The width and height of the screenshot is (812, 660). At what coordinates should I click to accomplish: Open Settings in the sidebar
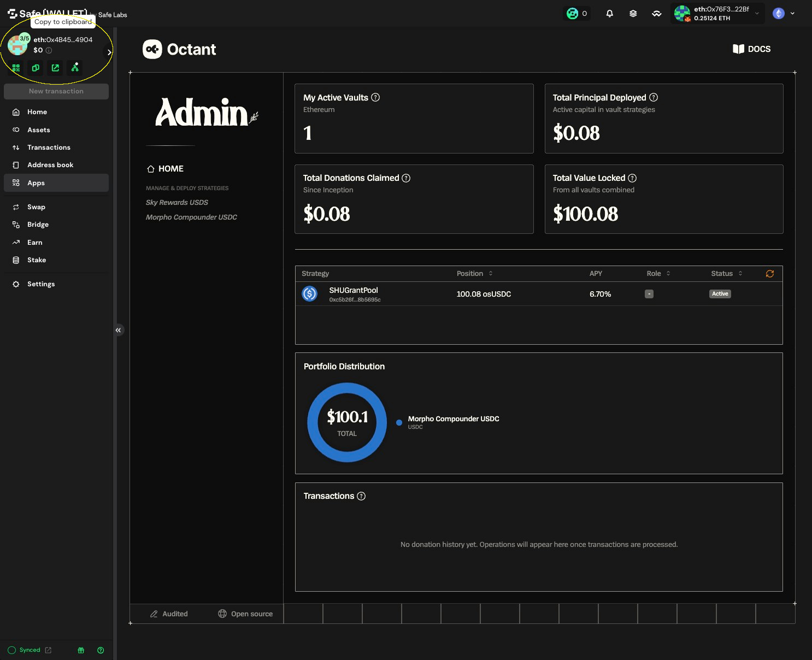[x=56, y=284]
